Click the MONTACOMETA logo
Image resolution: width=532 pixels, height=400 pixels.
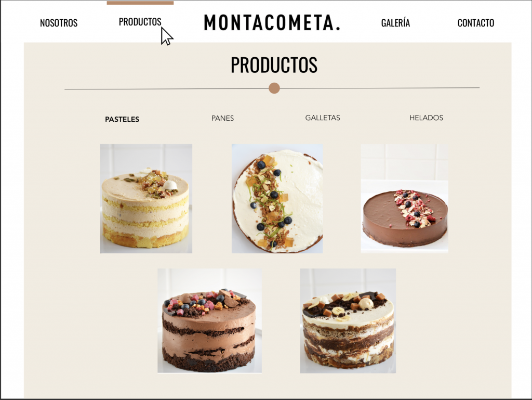click(272, 23)
